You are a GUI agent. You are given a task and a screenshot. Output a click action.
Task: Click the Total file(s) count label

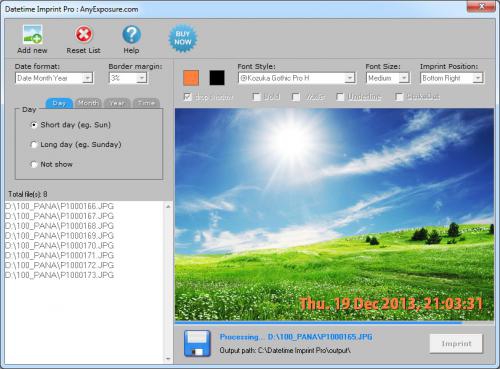(28, 194)
